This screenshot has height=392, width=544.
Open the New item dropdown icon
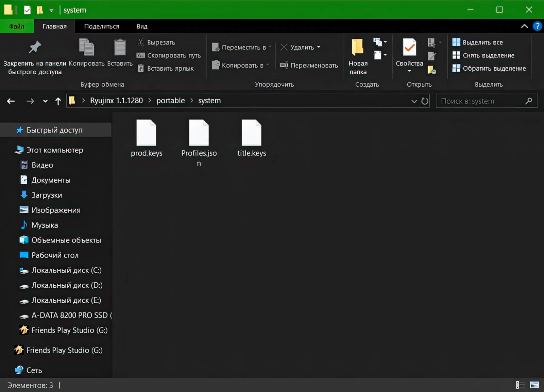(x=380, y=42)
